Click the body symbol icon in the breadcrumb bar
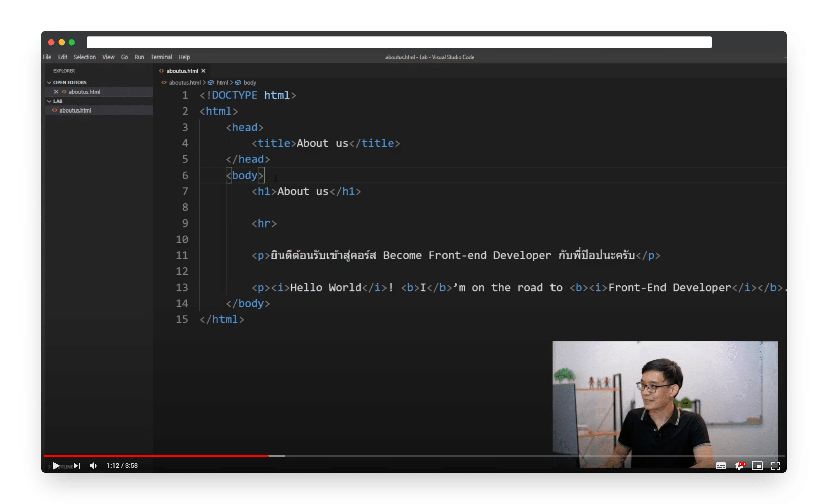Viewport: 828px width, 504px height. tap(237, 82)
